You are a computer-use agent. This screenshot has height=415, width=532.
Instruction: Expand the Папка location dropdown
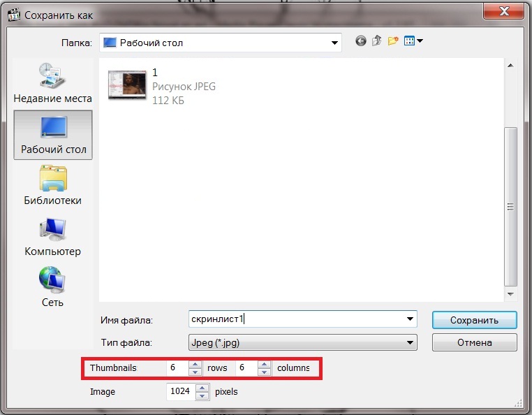(x=334, y=43)
